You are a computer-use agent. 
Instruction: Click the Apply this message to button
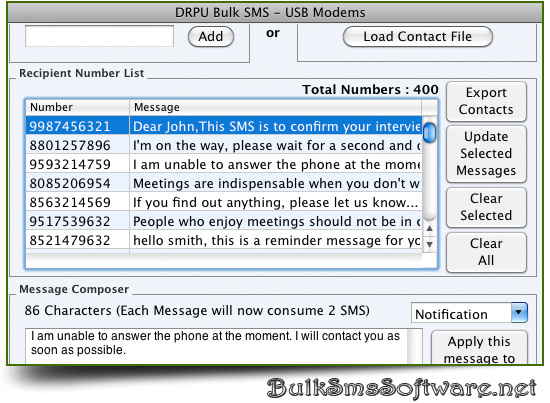479,348
